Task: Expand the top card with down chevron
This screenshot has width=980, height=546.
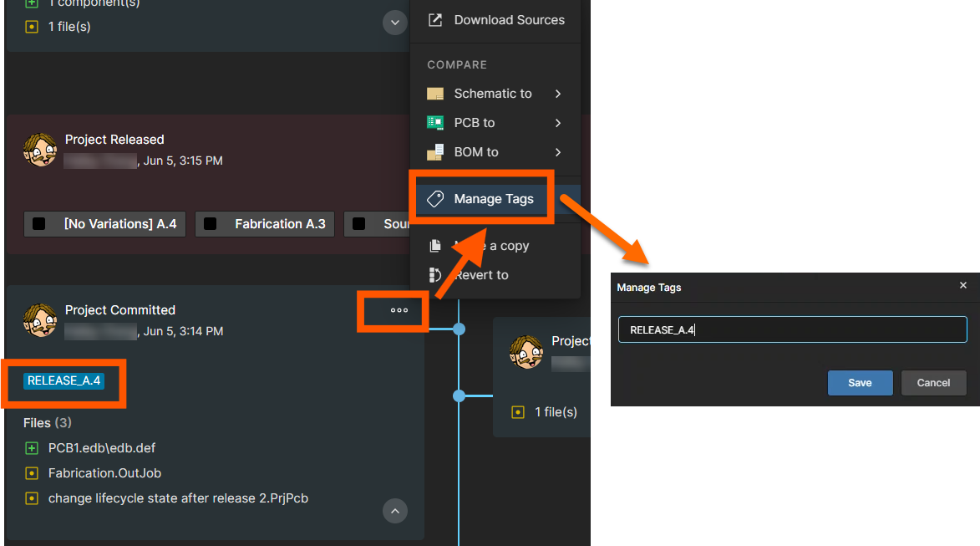Action: [x=395, y=23]
